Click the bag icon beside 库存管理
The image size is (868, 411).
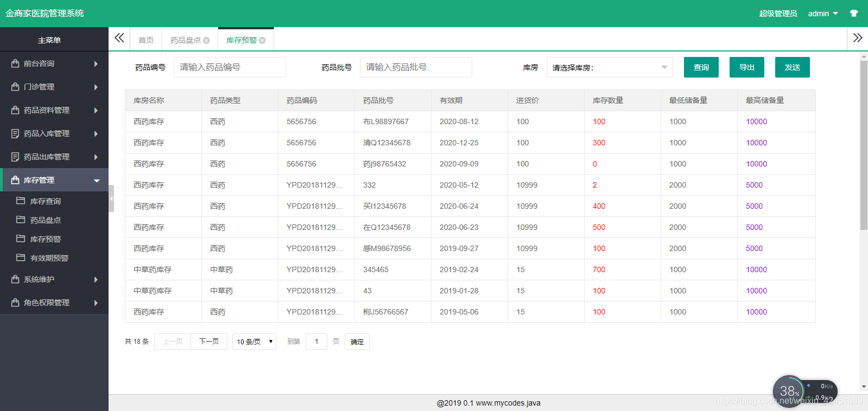click(15, 180)
